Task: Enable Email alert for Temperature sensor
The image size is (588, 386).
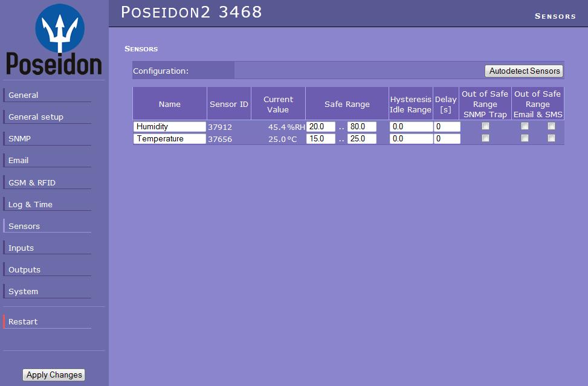Action: coord(525,138)
